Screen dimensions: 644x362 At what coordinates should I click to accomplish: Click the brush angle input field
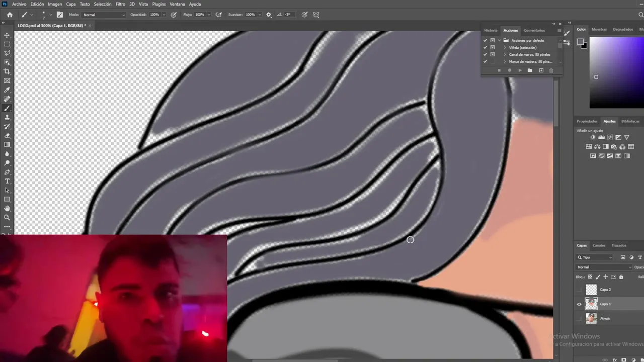pos(288,15)
